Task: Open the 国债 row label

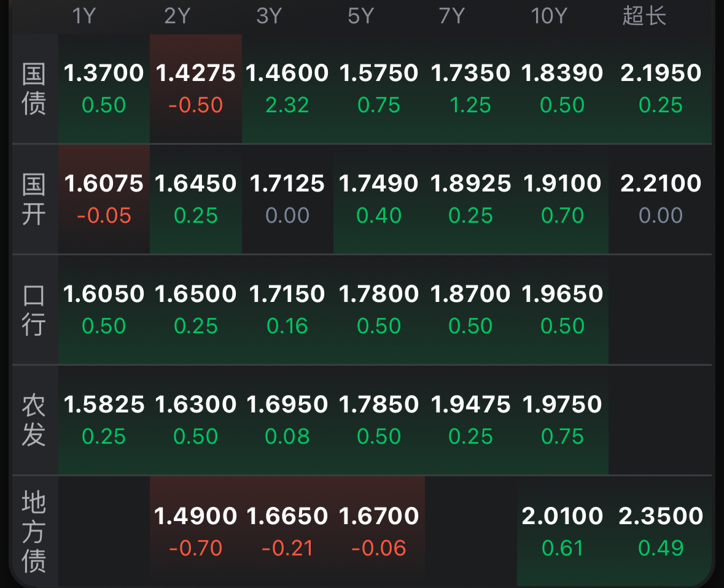Action: point(34,89)
